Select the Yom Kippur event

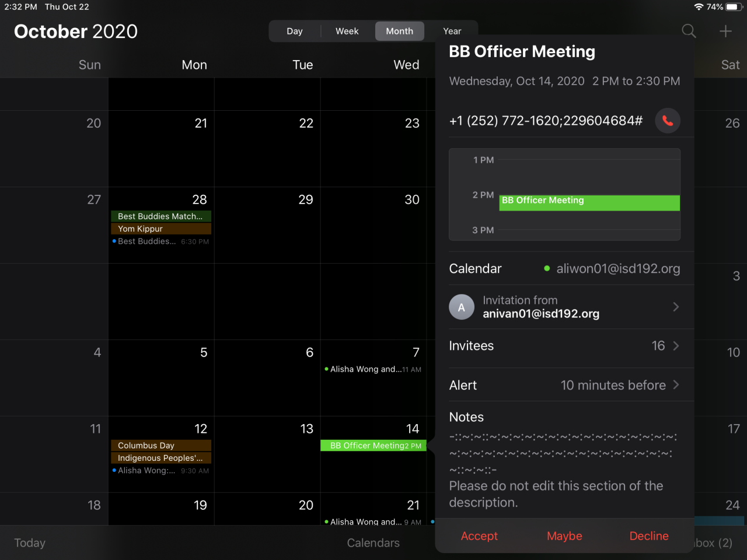[161, 229]
